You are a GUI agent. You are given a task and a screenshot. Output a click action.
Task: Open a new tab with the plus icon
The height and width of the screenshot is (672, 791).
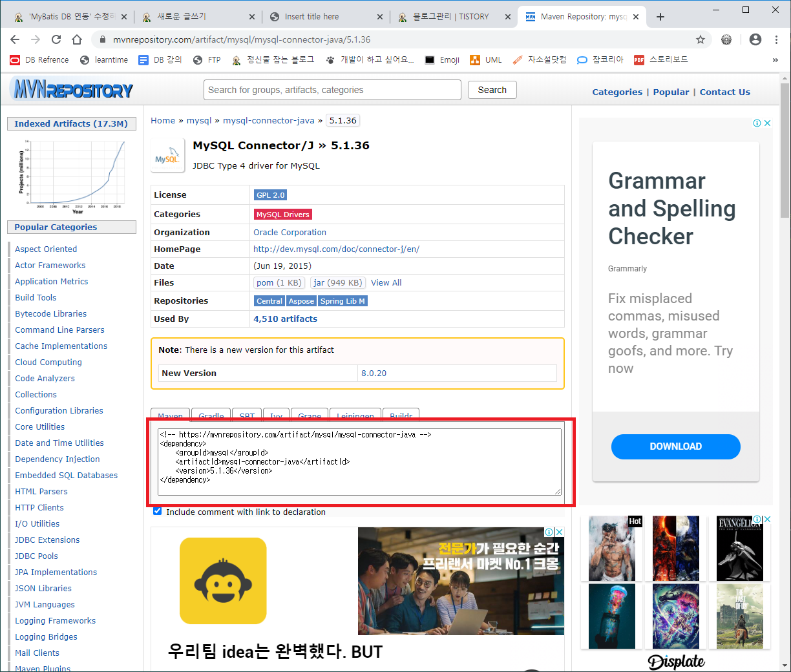pyautogui.click(x=660, y=17)
